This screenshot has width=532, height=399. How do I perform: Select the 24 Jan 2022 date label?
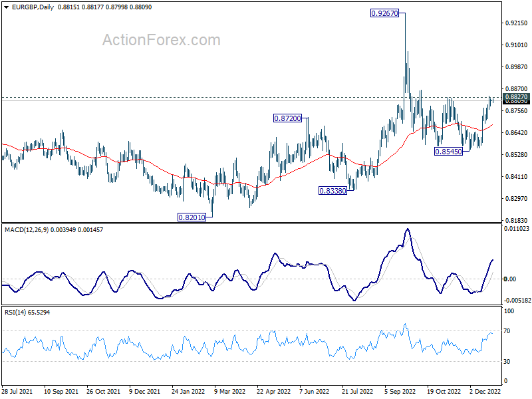(188, 391)
